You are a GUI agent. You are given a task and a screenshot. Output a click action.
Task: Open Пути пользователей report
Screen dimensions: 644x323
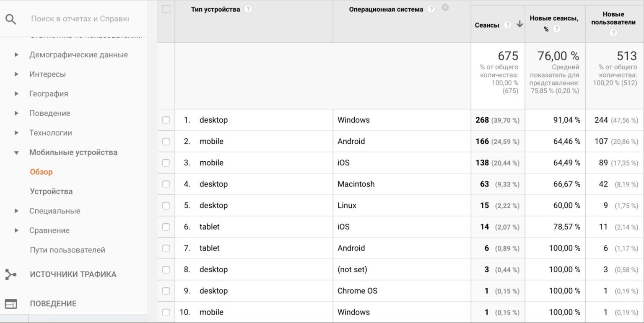[68, 250]
